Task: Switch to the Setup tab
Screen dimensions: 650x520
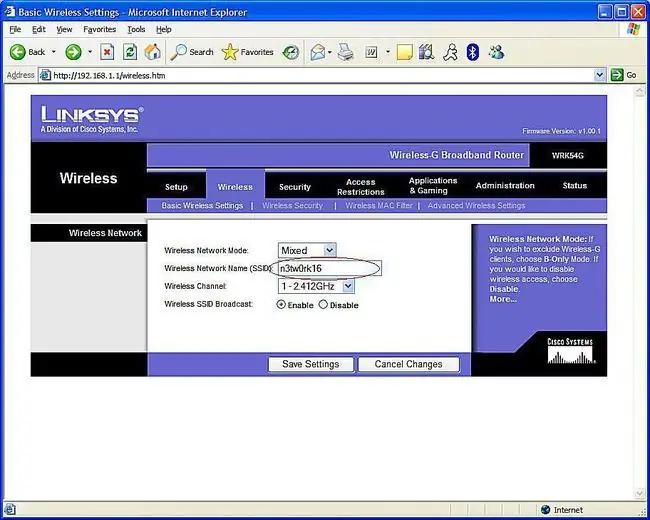Action: [x=176, y=187]
